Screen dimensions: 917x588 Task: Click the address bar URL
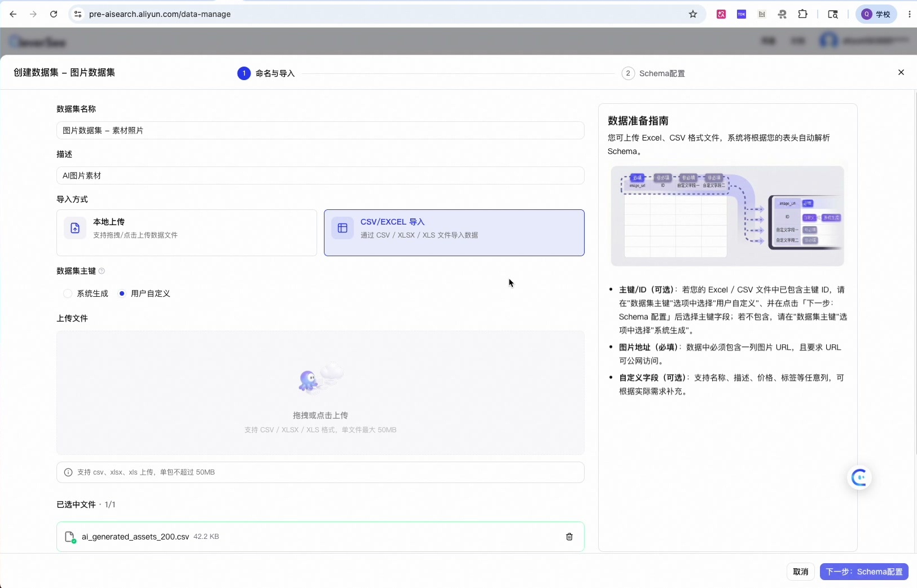(x=160, y=14)
